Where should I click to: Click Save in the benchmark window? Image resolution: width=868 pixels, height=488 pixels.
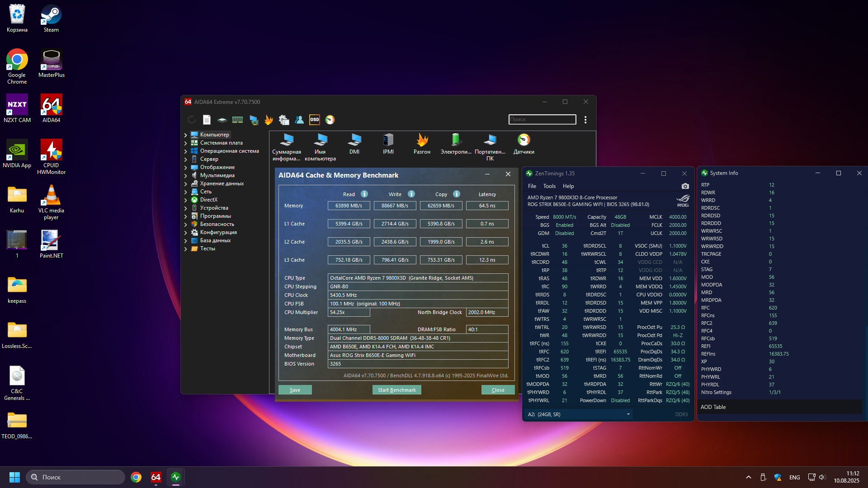(x=295, y=390)
